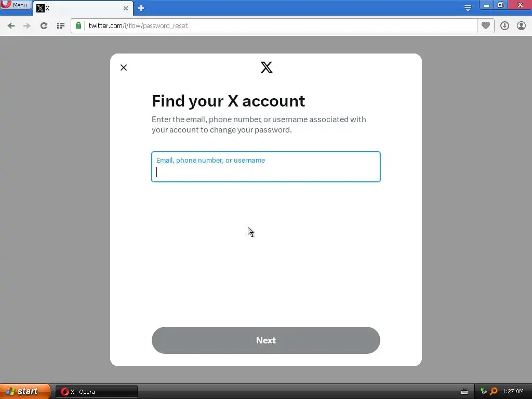Screen dimensions: 532x399
Task: Open a new tab with plus icon
Action: click(141, 8)
